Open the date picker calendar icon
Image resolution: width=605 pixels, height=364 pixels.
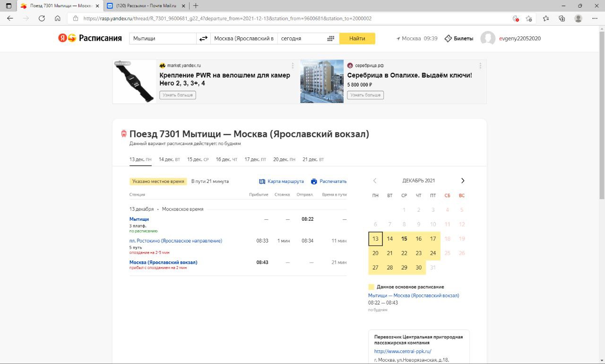(x=331, y=39)
